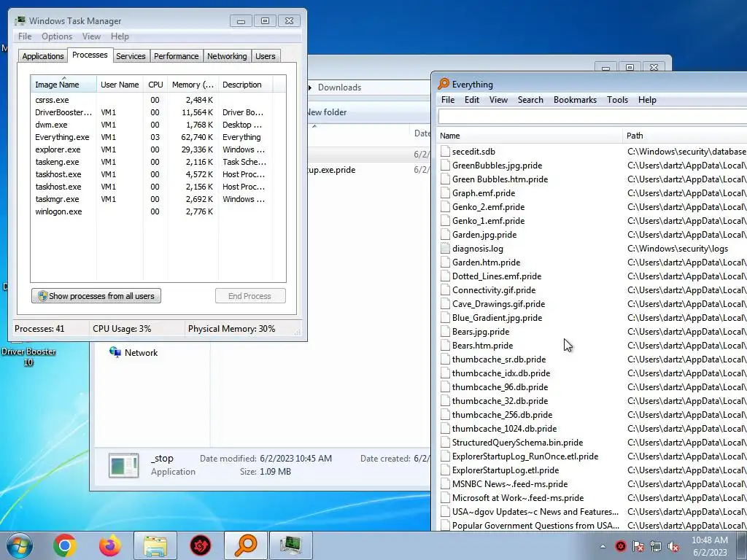Show hidden tray icons arrow
Image resolution: width=747 pixels, height=560 pixels.
pyautogui.click(x=603, y=546)
